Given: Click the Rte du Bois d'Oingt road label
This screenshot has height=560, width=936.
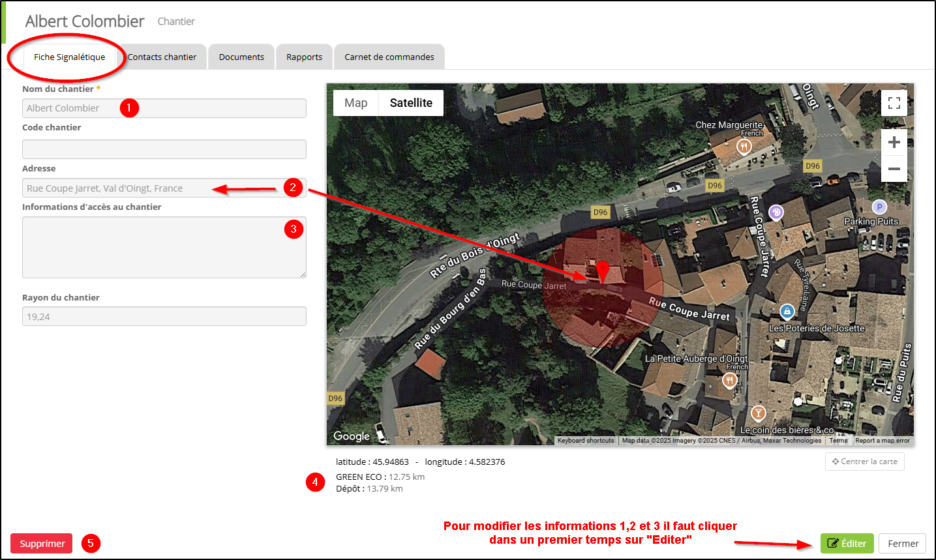Looking at the screenshot, I should point(474,255).
